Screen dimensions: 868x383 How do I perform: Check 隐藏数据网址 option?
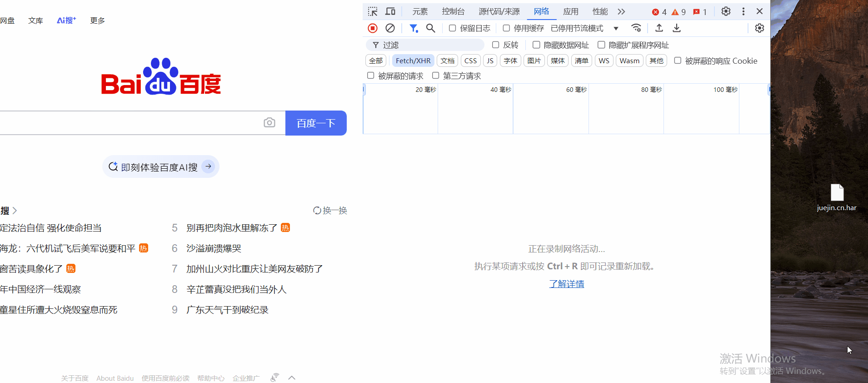[x=536, y=45]
